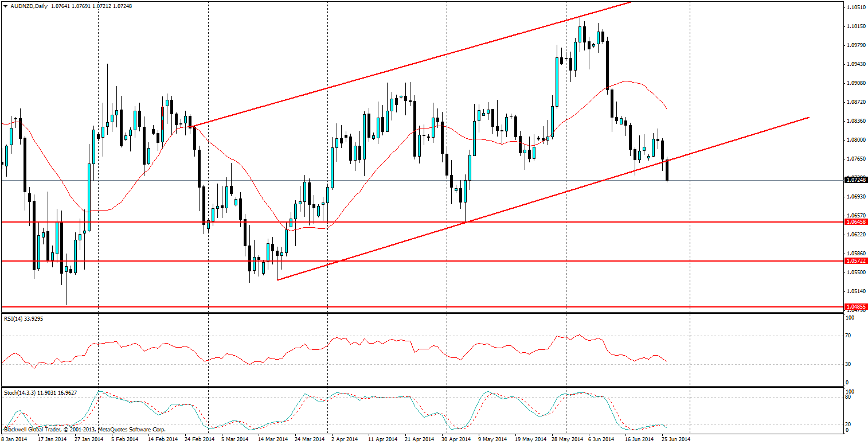Click the 5 Feb 2014 date label
The width and height of the screenshot is (868, 444).
[x=124, y=439]
